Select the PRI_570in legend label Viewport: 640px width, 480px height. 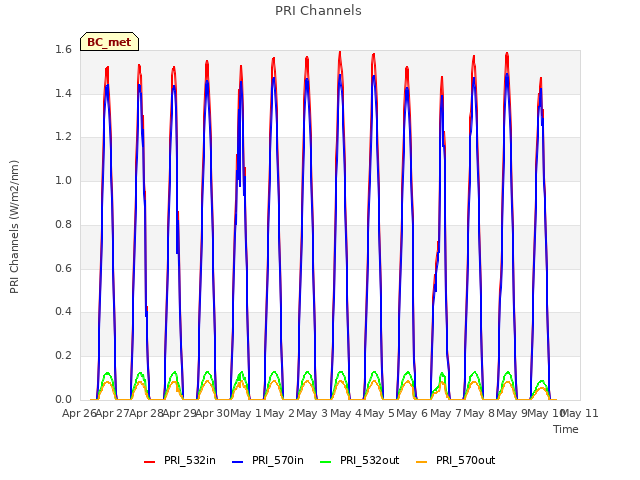(278, 460)
